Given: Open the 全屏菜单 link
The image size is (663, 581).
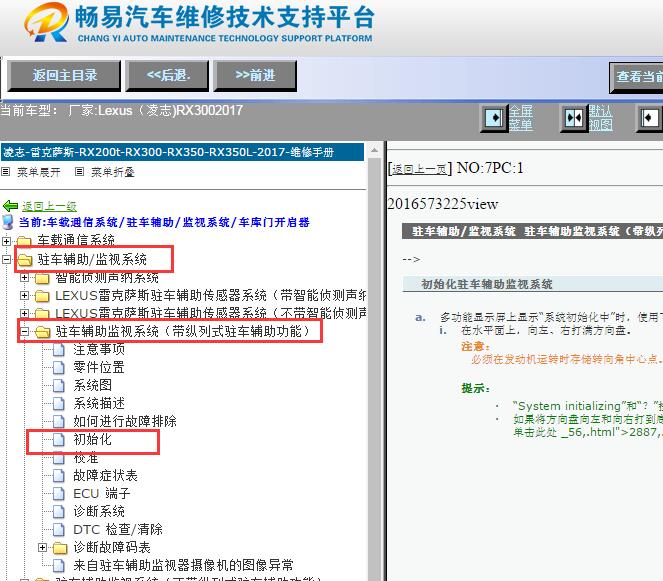Looking at the screenshot, I should 521,118.
